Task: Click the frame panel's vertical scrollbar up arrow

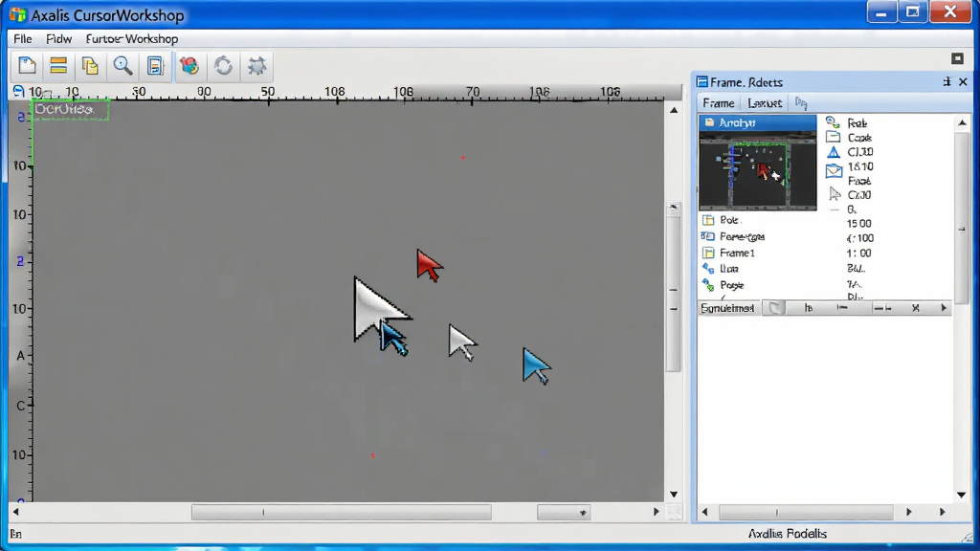Action: click(x=962, y=123)
